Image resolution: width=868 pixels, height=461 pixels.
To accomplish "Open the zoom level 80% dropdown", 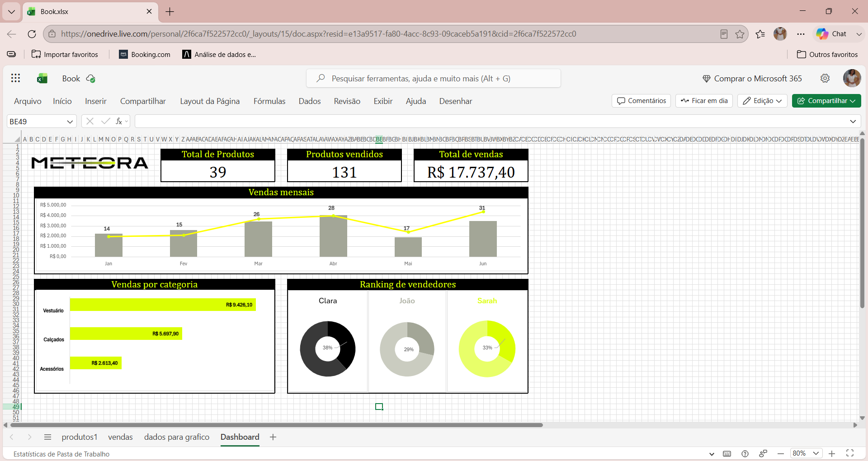I will tap(806, 453).
